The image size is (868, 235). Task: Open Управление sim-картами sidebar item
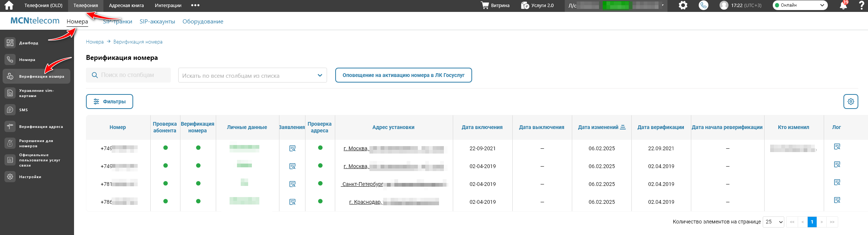pyautogui.click(x=36, y=93)
